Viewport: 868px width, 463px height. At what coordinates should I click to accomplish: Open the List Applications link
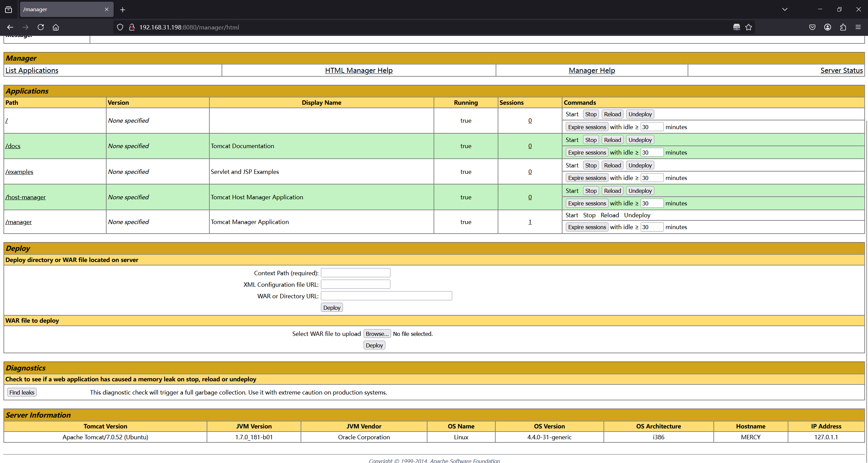[32, 71]
